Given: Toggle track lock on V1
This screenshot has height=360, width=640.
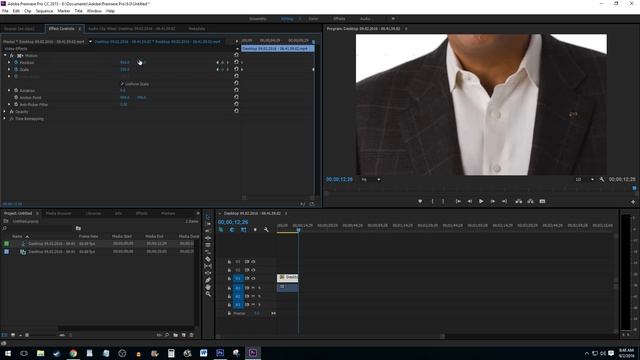Looking at the screenshot, I should point(229,278).
